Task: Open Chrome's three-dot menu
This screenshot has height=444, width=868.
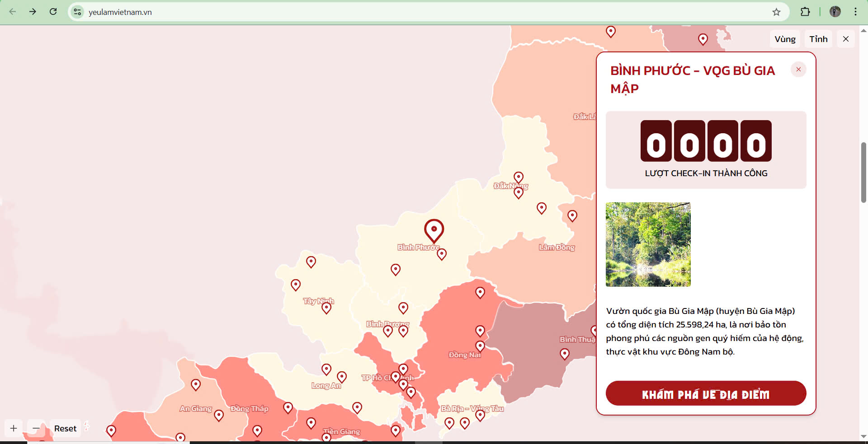Action: (x=855, y=12)
